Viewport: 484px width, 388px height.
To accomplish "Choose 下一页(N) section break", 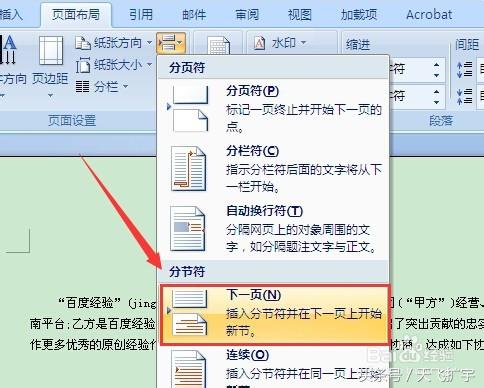I will pyautogui.click(x=275, y=314).
